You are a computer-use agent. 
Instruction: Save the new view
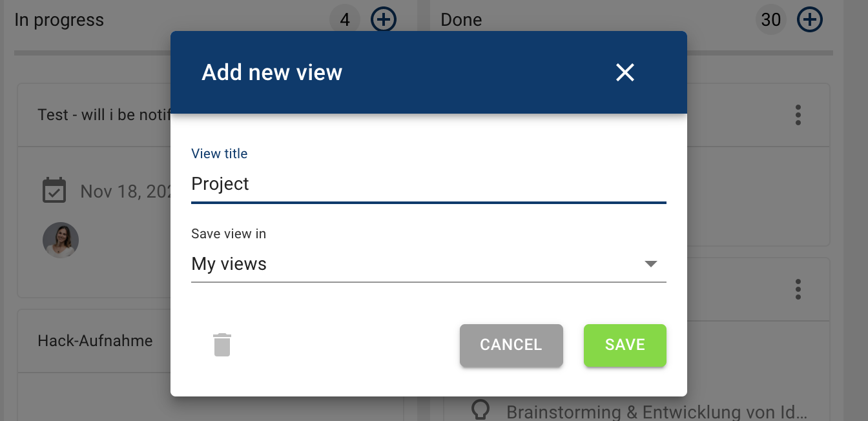click(x=625, y=345)
